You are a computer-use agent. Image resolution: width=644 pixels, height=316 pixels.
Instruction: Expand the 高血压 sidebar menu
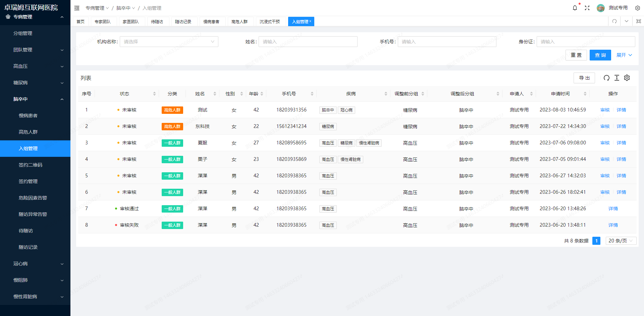point(35,66)
